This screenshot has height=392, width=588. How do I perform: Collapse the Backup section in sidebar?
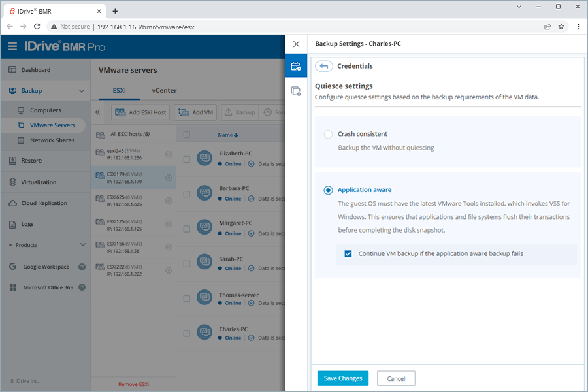click(x=82, y=91)
